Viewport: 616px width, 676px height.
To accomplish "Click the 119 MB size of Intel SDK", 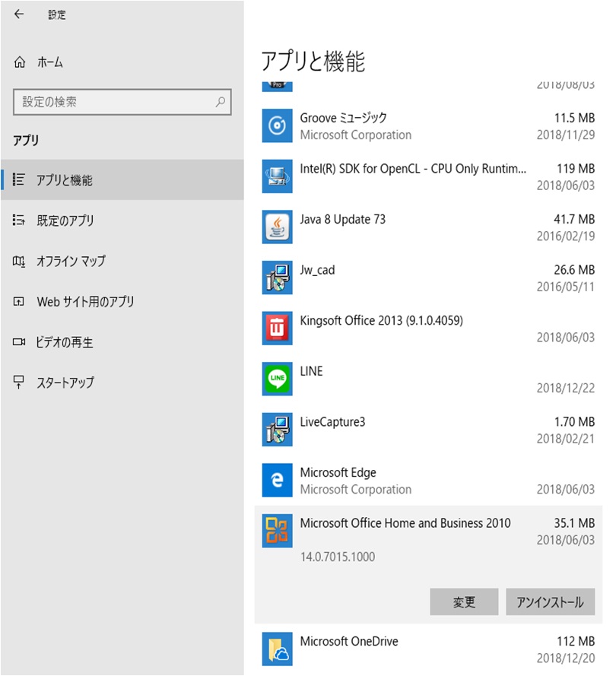I will [x=576, y=169].
